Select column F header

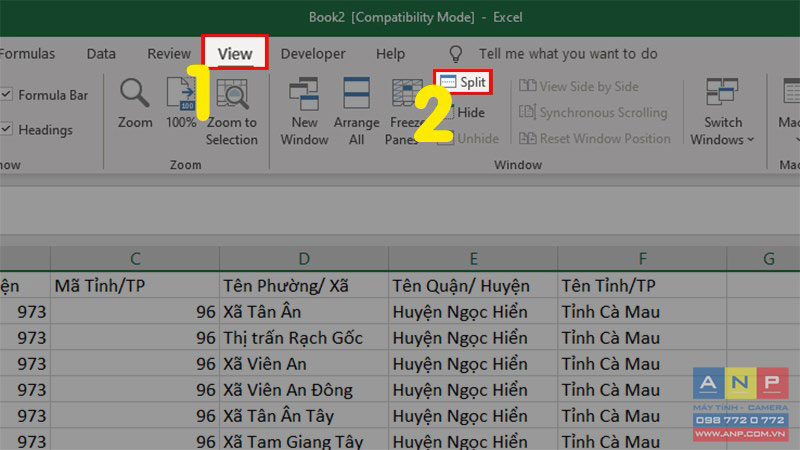click(642, 259)
